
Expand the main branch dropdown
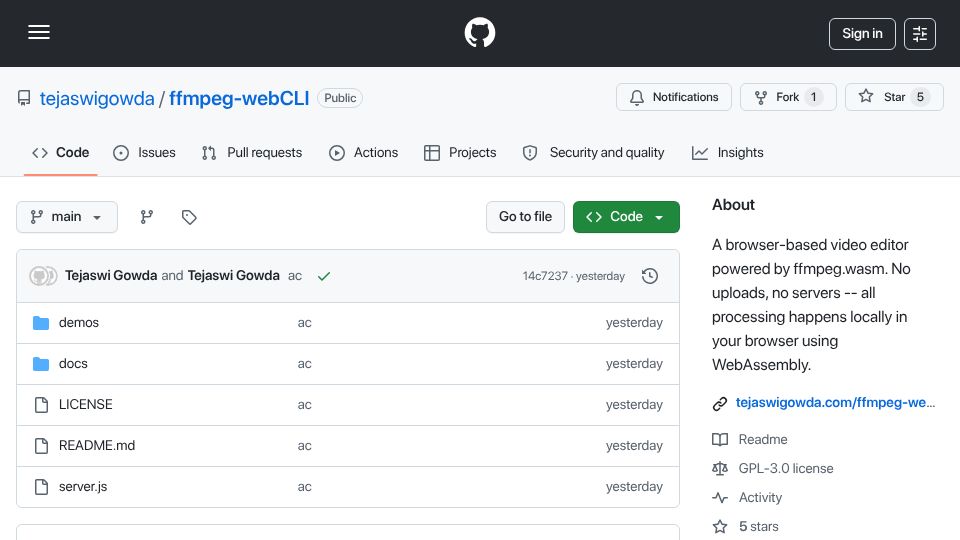click(67, 217)
